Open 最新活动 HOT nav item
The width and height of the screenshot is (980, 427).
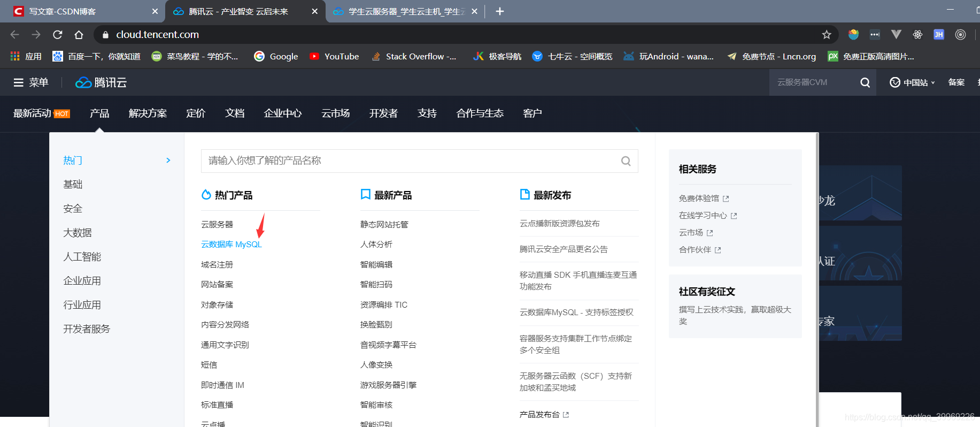[42, 113]
